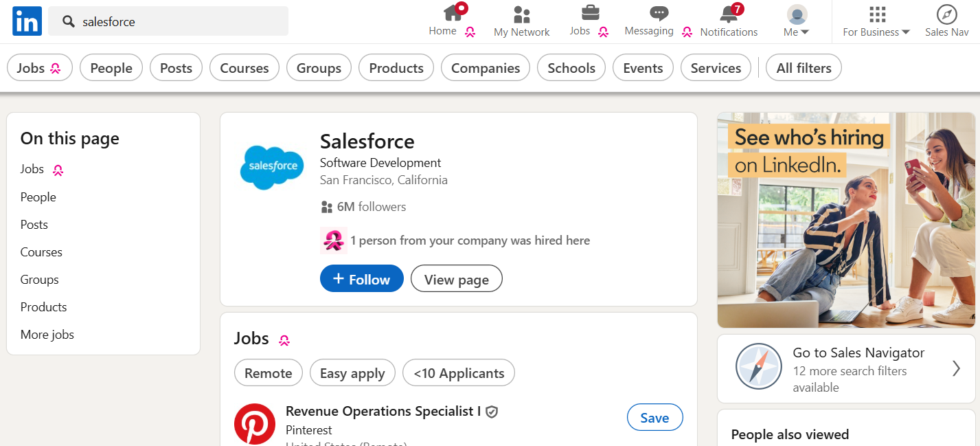980x446 pixels.
Task: Open the Sales Navigator card chevron
Action: click(x=956, y=369)
